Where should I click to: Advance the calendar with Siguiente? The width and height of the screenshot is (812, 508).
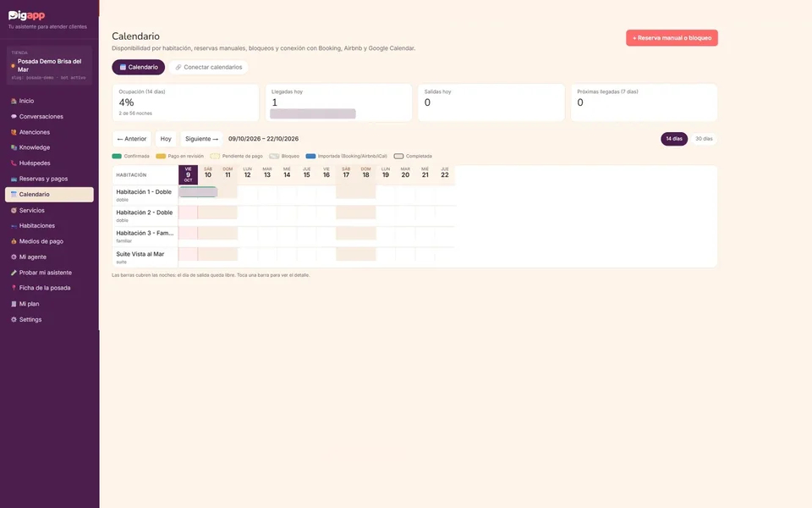[201, 139]
